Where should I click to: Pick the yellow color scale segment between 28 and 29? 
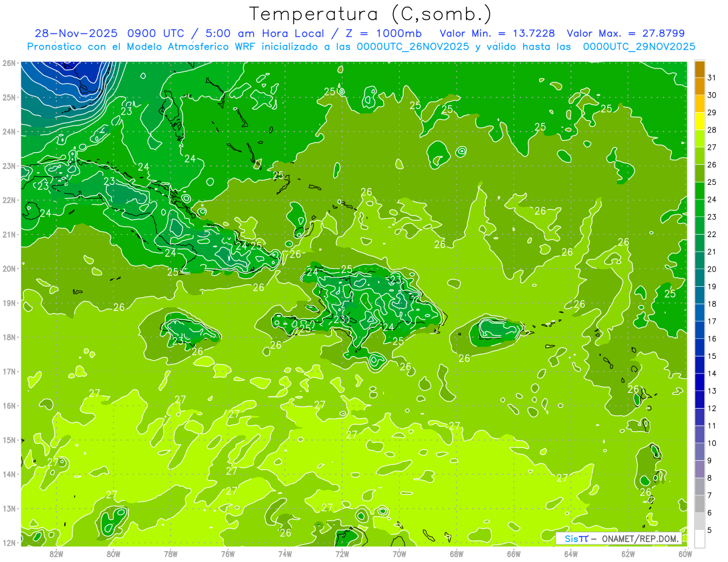(x=699, y=121)
